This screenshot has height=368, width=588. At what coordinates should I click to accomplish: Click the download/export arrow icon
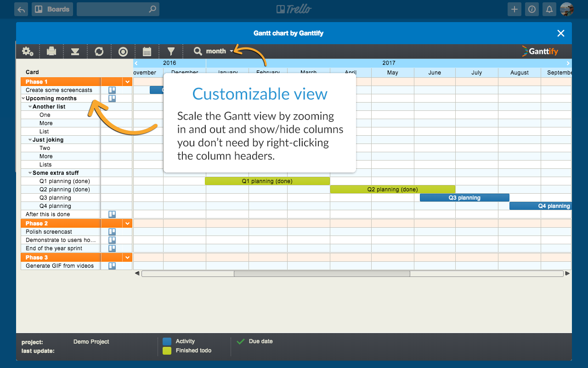click(x=75, y=51)
